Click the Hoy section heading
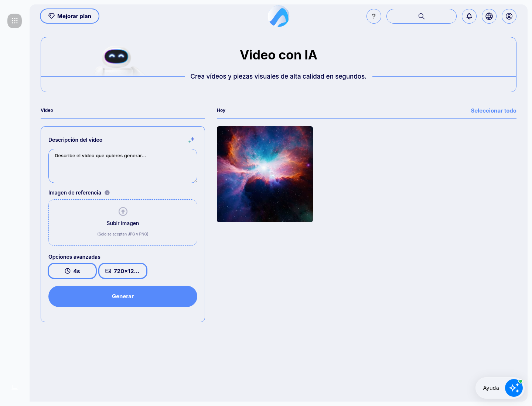The height and width of the screenshot is (406, 532). [221, 110]
